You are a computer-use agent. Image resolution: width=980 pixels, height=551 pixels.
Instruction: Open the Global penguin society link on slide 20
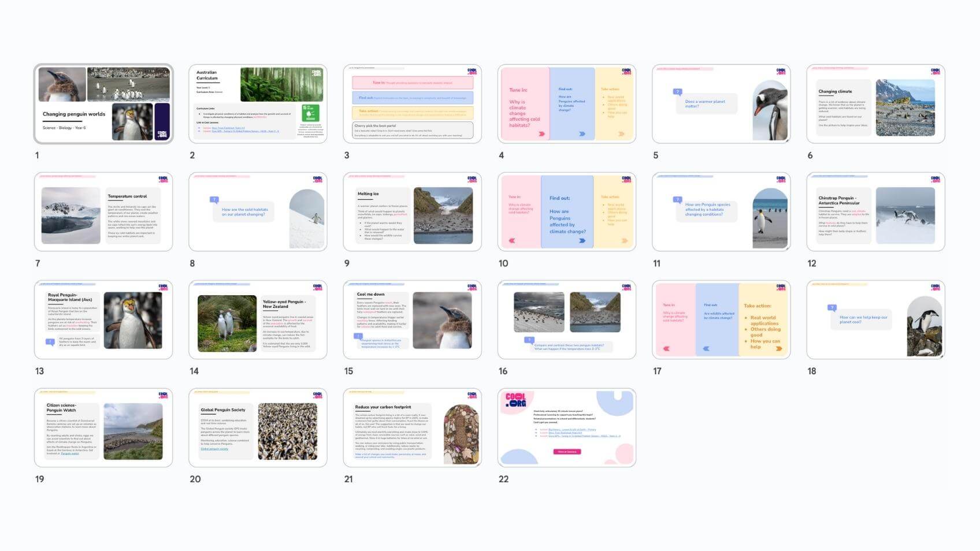tap(214, 449)
